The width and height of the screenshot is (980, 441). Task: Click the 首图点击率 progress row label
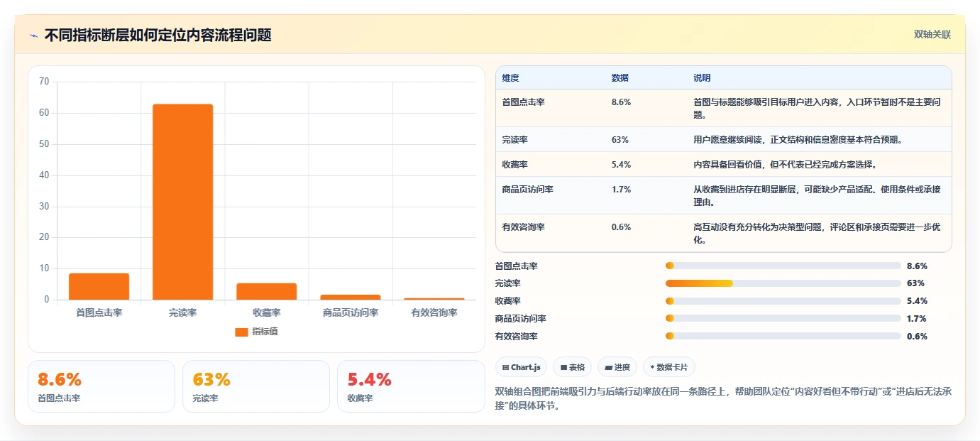517,266
